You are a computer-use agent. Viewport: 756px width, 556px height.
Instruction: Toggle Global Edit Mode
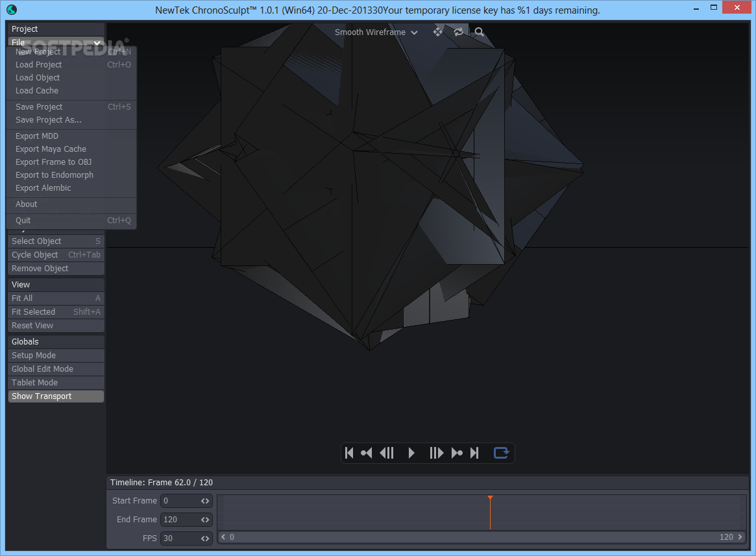click(x=56, y=369)
